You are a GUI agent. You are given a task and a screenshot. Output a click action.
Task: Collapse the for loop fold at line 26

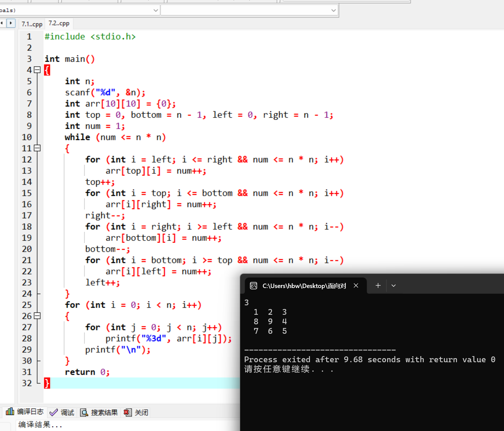[x=37, y=316]
